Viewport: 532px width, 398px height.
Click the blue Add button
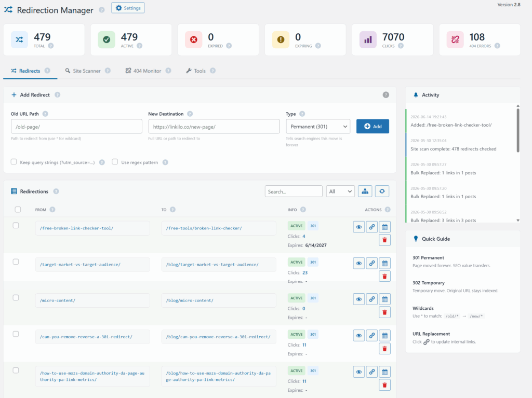[x=373, y=126]
